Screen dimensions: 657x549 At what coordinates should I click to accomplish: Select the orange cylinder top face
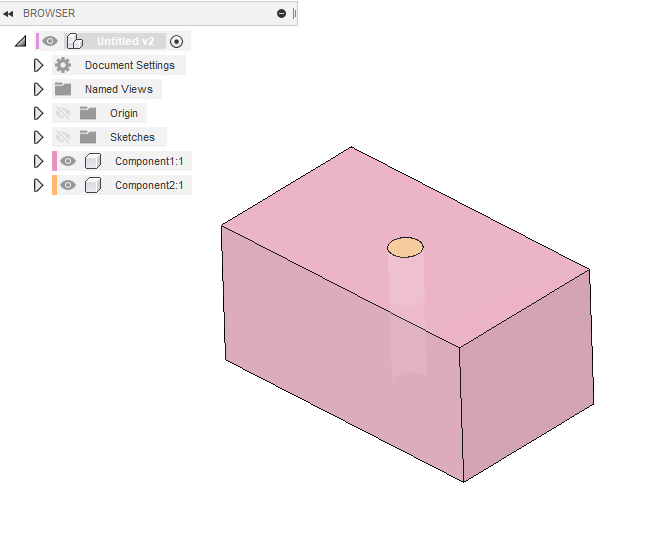click(405, 247)
